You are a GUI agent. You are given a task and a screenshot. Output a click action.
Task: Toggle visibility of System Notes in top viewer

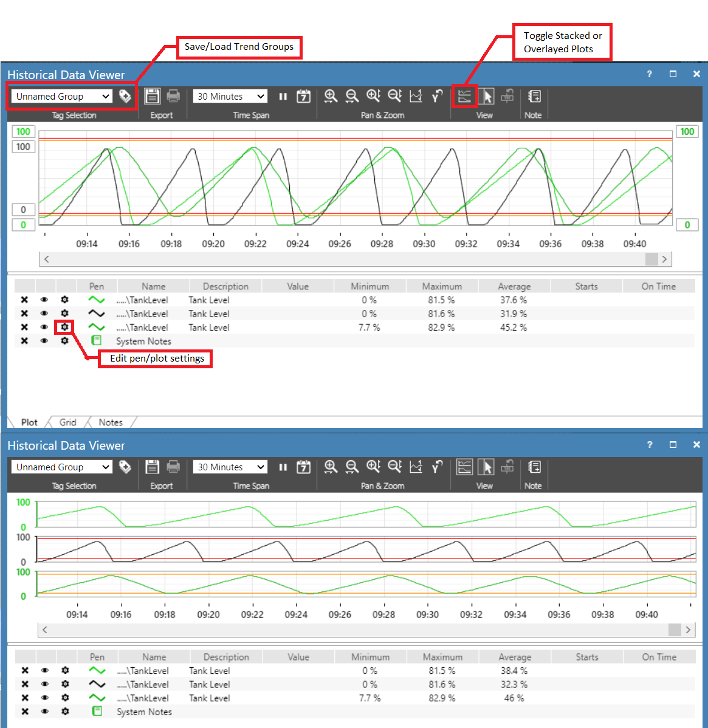click(x=44, y=341)
